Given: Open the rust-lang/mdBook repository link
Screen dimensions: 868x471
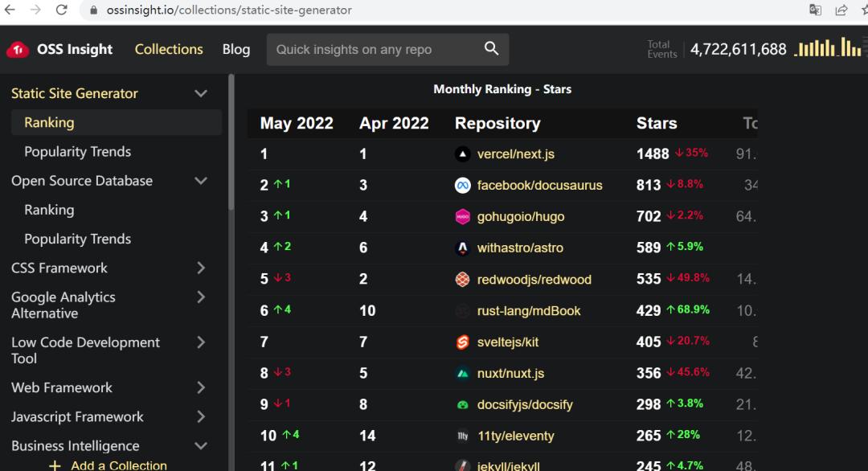Looking at the screenshot, I should 529,311.
